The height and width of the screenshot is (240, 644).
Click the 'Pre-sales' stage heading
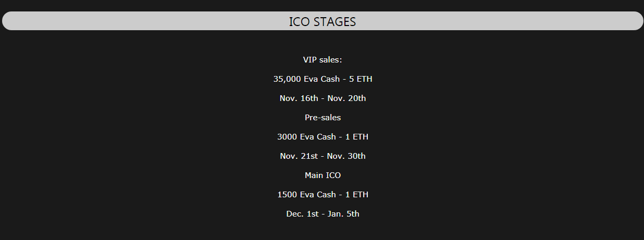(323, 118)
